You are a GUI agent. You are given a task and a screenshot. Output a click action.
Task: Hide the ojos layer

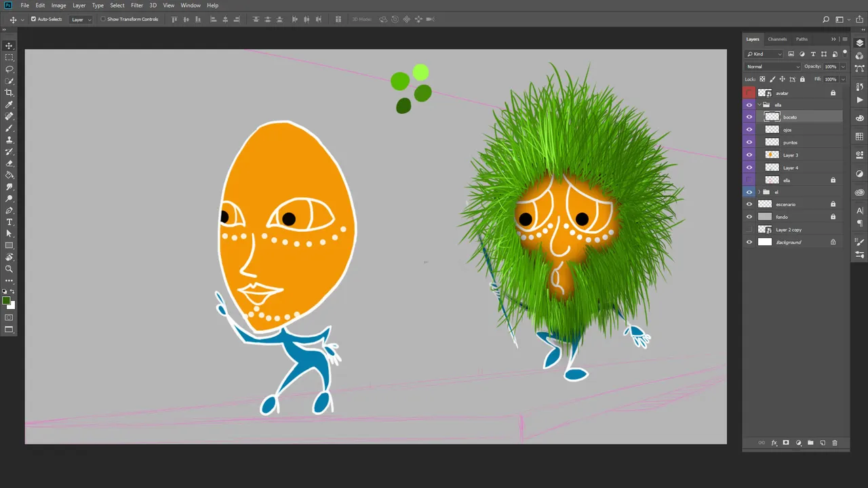(x=749, y=129)
